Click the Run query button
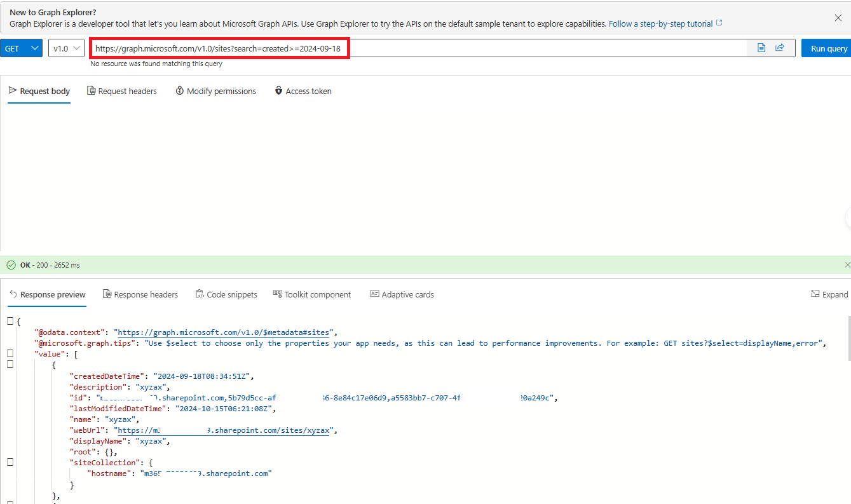Viewport: 851px width, 504px height. pyautogui.click(x=826, y=48)
